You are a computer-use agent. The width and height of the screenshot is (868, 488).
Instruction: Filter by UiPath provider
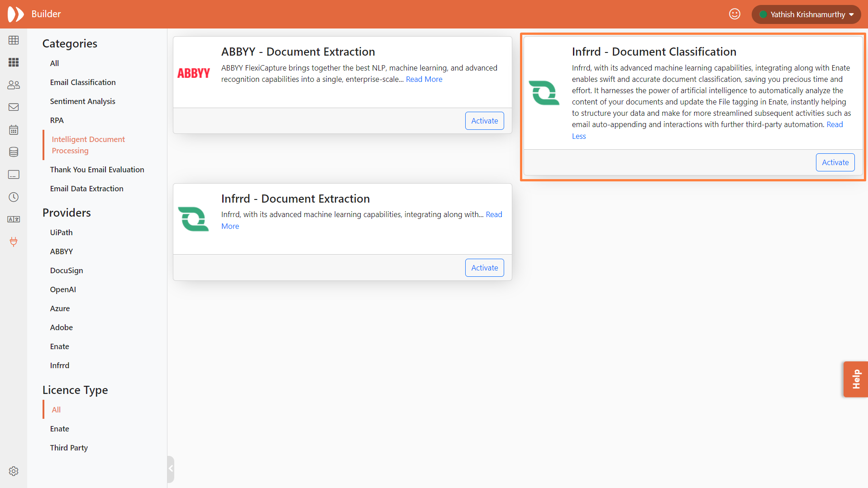tap(61, 232)
